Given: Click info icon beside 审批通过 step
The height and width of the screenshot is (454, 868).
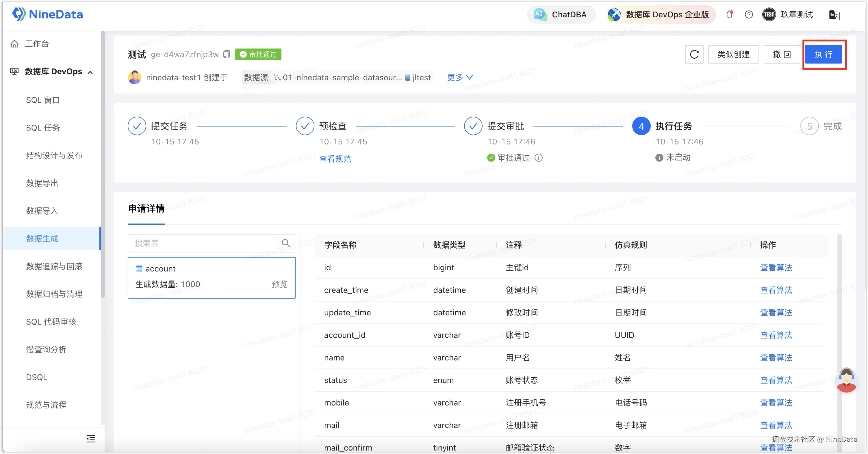Looking at the screenshot, I should 539,158.
